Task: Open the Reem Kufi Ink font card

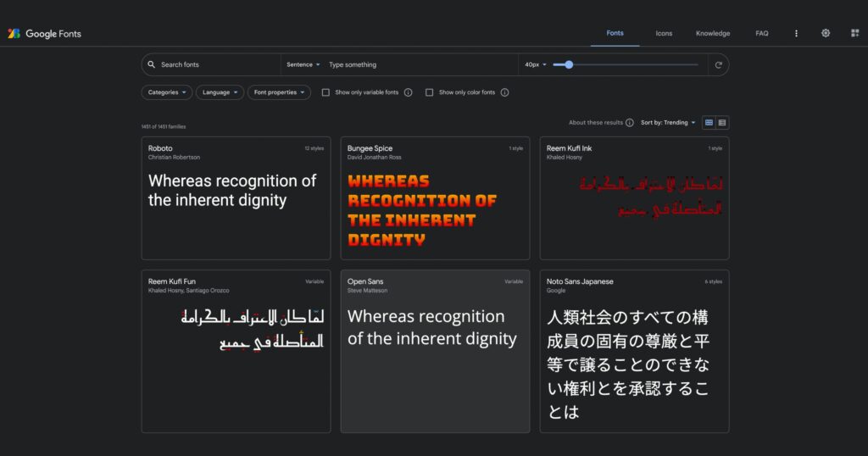Action: pyautogui.click(x=634, y=198)
